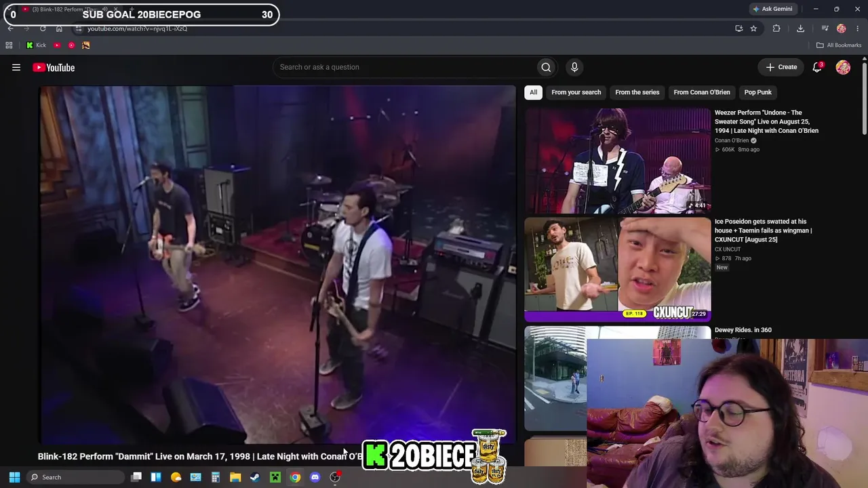Open the YouTube Music bookmark

pyautogui.click(x=71, y=45)
